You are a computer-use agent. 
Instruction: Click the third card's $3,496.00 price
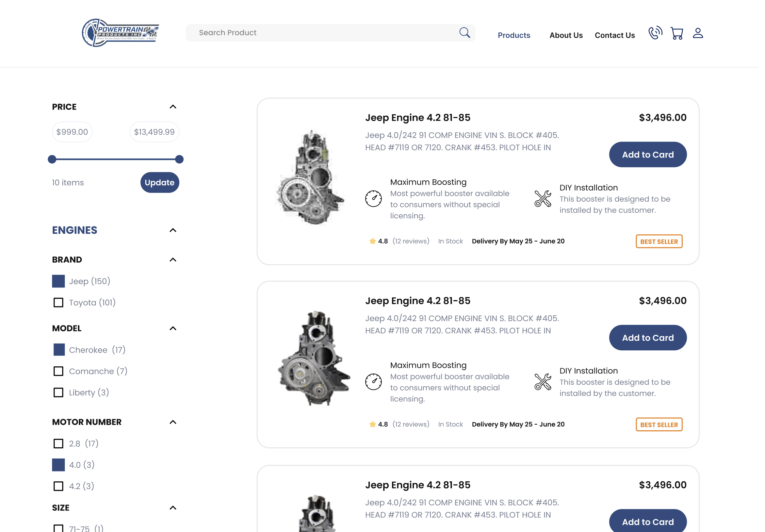(663, 485)
